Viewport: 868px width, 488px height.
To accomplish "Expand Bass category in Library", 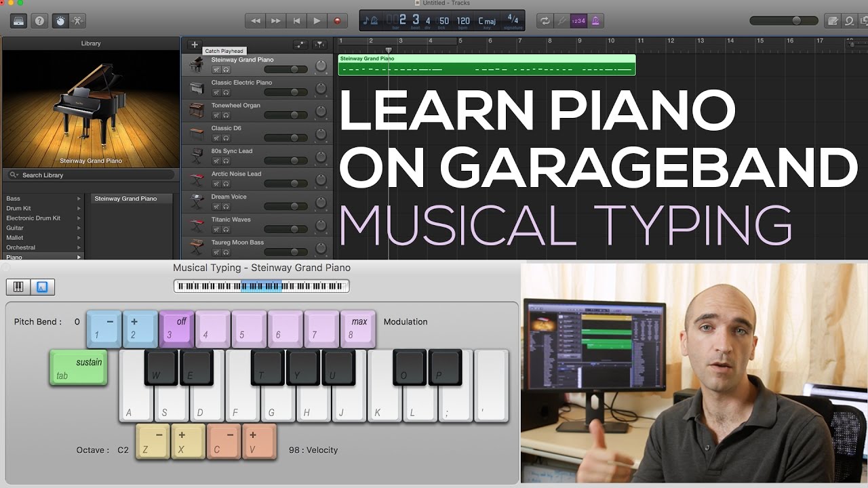I will point(43,199).
